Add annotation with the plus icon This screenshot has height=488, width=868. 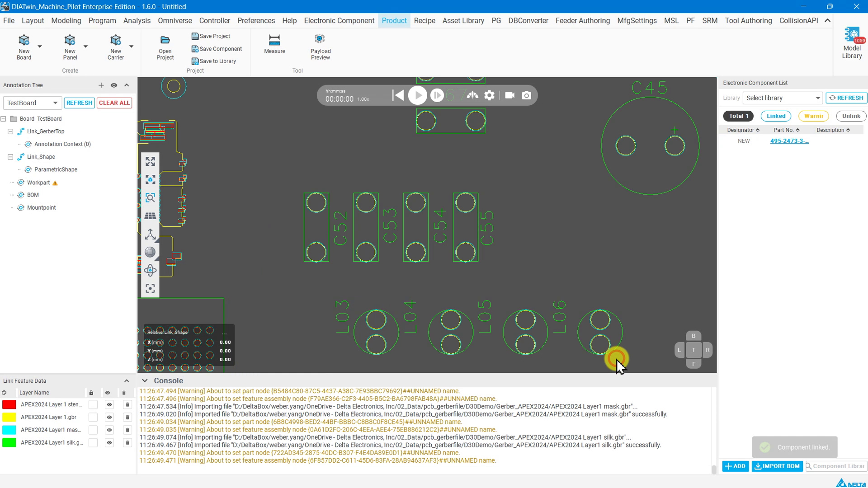(x=101, y=85)
